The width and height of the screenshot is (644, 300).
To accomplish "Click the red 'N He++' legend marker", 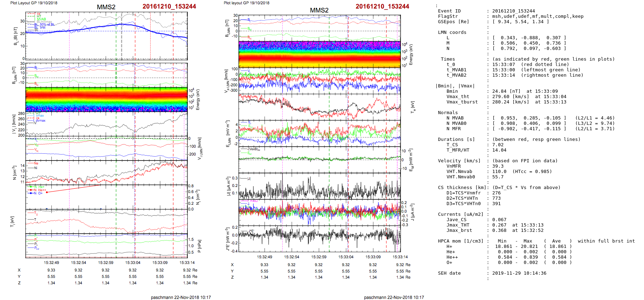I will tap(31, 190).
